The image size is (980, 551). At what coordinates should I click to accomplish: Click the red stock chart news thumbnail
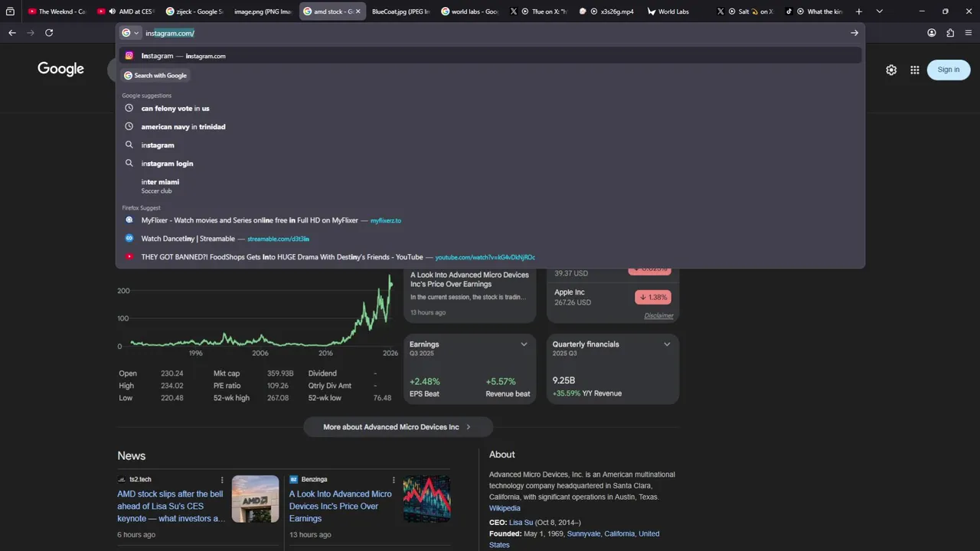[x=427, y=499]
